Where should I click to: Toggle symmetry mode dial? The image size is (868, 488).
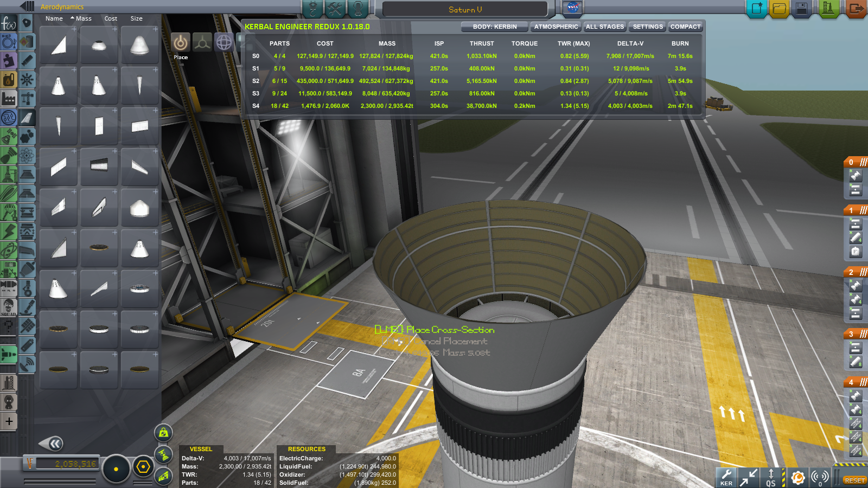(x=116, y=469)
